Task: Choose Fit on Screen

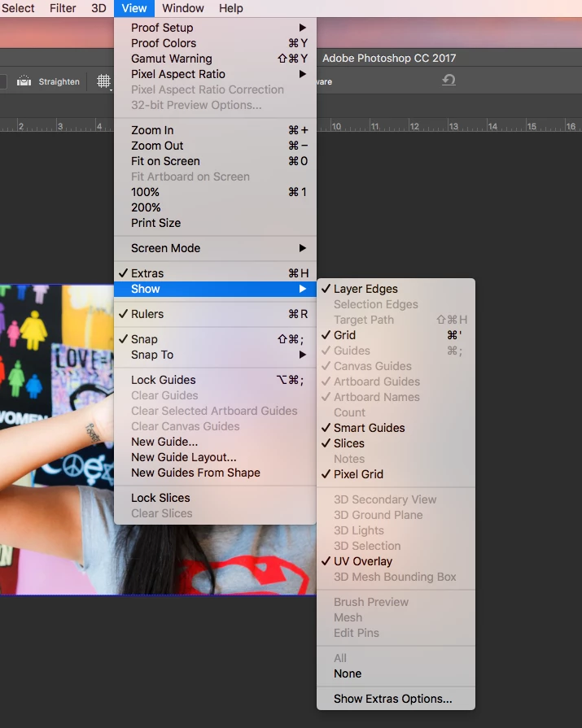Action: point(215,161)
